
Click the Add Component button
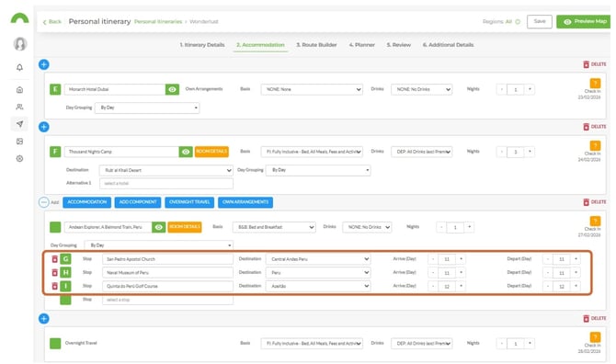(x=138, y=202)
